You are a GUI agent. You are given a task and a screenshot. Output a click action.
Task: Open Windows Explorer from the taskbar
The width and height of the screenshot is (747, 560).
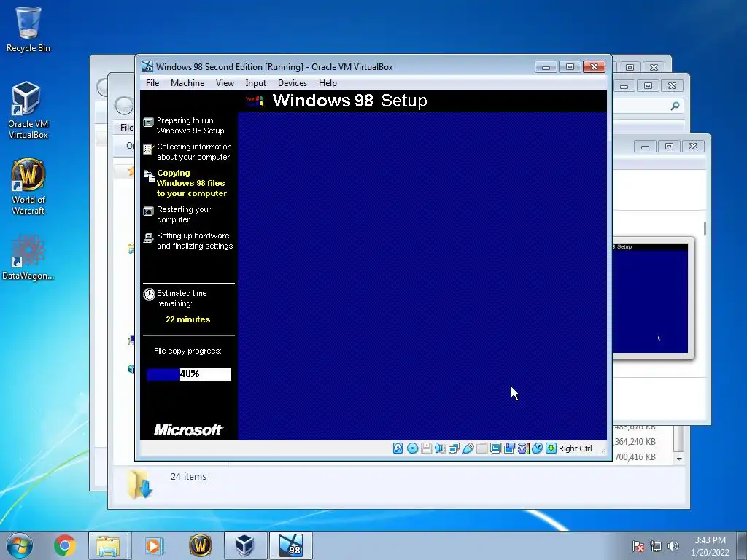(x=108, y=545)
